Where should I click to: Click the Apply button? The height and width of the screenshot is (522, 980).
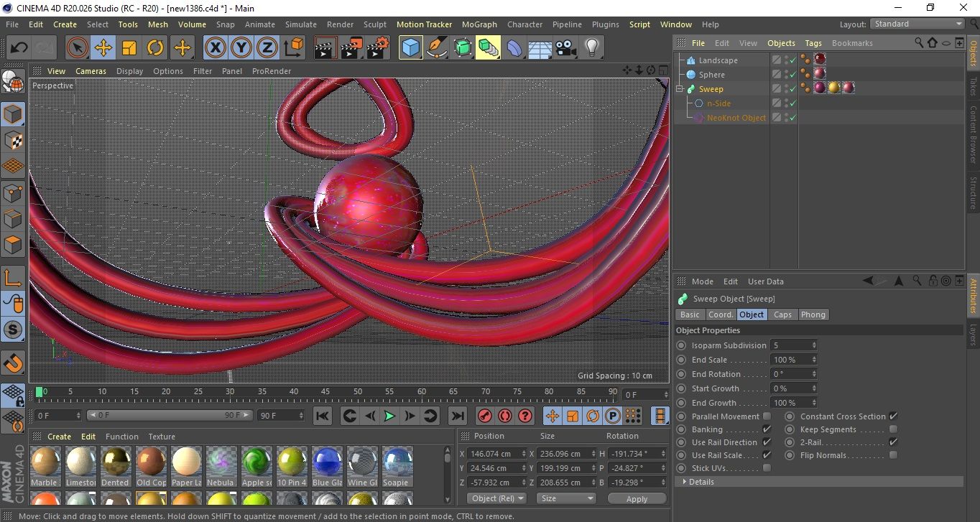click(637, 498)
